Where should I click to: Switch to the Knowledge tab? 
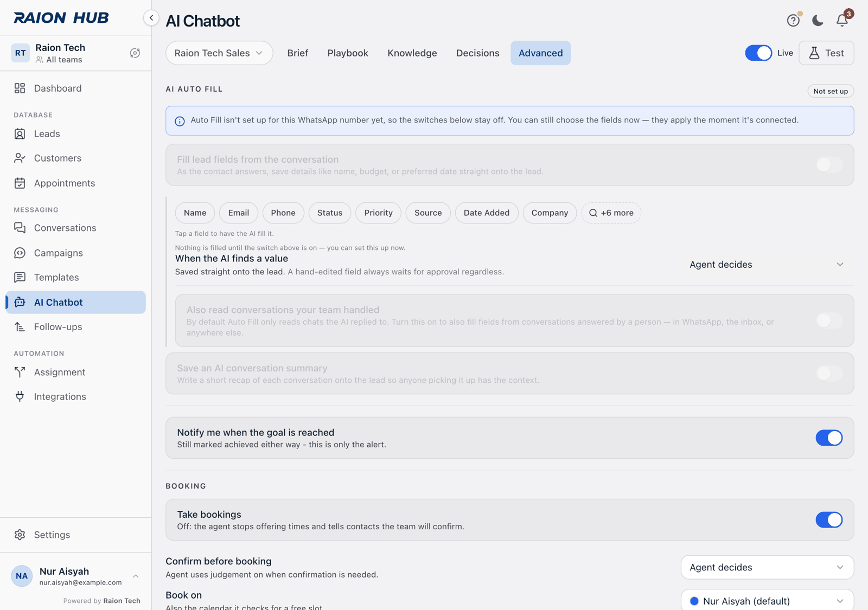click(x=412, y=53)
